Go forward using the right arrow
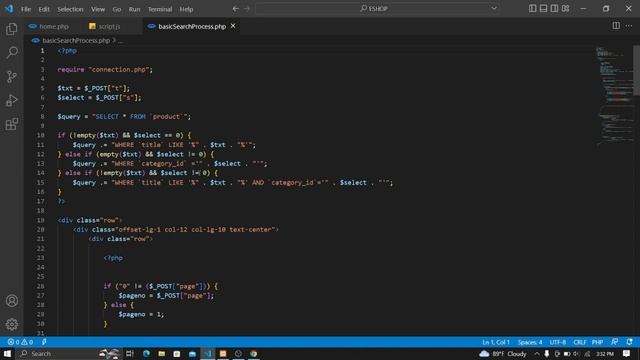This screenshot has height=360, width=640. point(247,9)
